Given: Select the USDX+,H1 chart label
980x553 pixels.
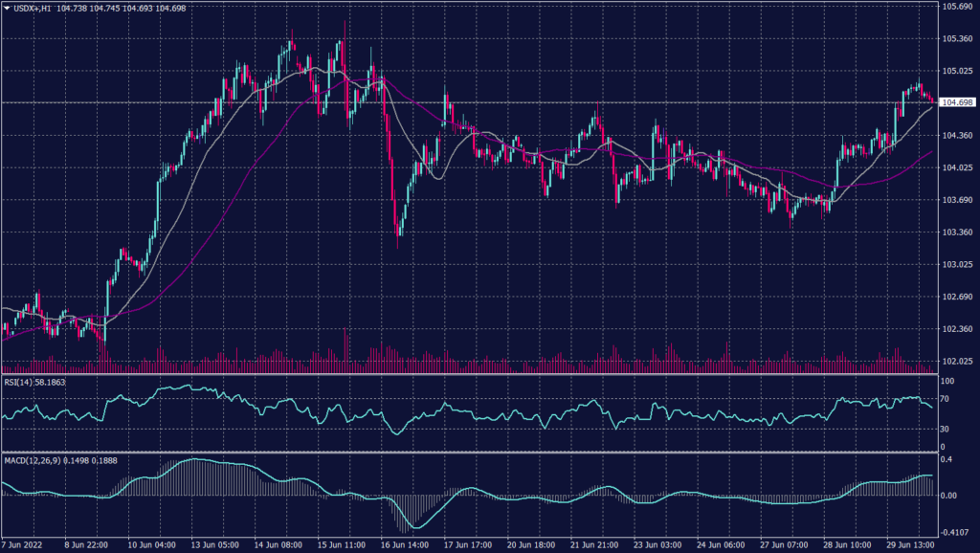Looking at the screenshot, I should 33,6.
